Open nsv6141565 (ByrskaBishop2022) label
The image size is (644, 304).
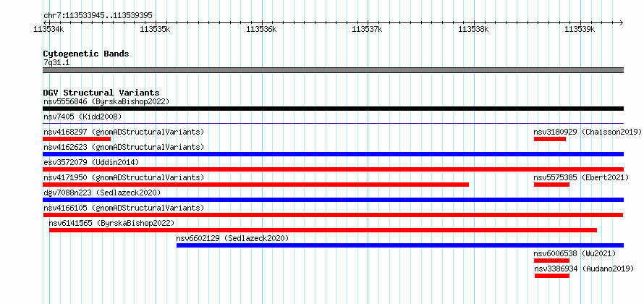(111, 223)
